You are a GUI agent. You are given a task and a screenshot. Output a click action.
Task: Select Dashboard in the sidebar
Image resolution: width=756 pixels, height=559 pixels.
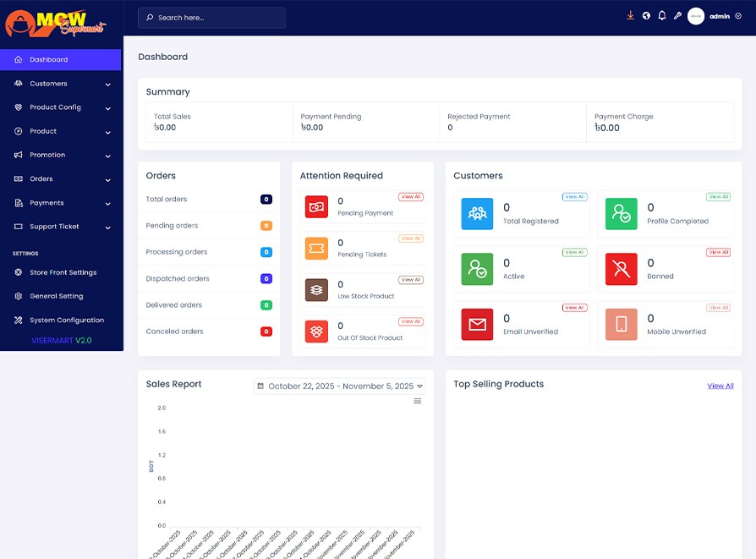(60, 60)
